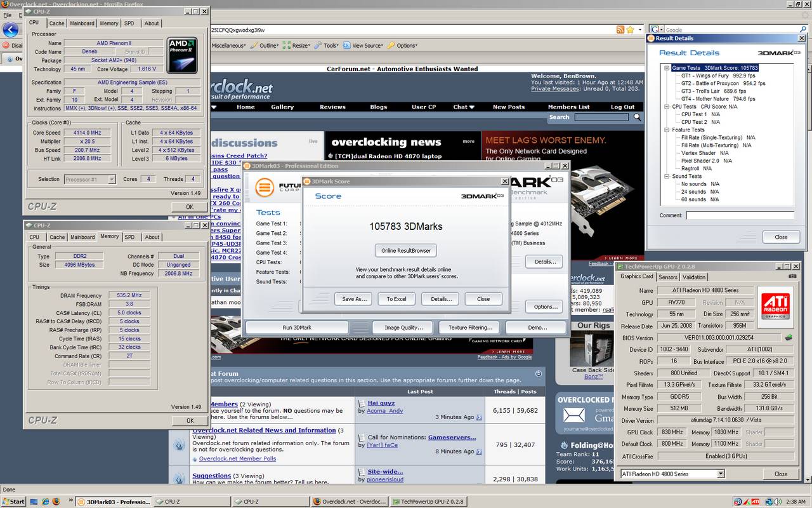
Task: Open the search engine dropdown arrow in Firefox
Action: point(662,30)
